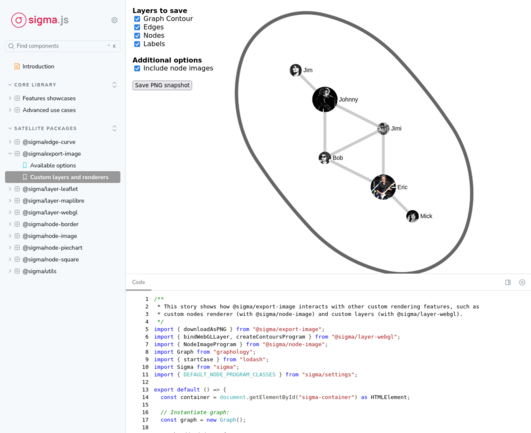Image resolution: width=531 pixels, height=433 pixels.
Task: Uncheck the Labels layer checkbox
Action: click(x=137, y=44)
